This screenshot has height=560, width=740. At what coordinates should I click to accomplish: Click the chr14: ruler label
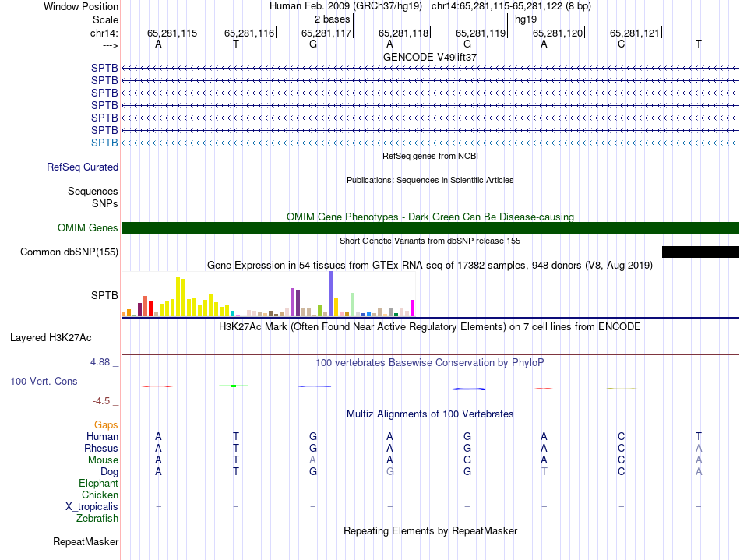[104, 33]
